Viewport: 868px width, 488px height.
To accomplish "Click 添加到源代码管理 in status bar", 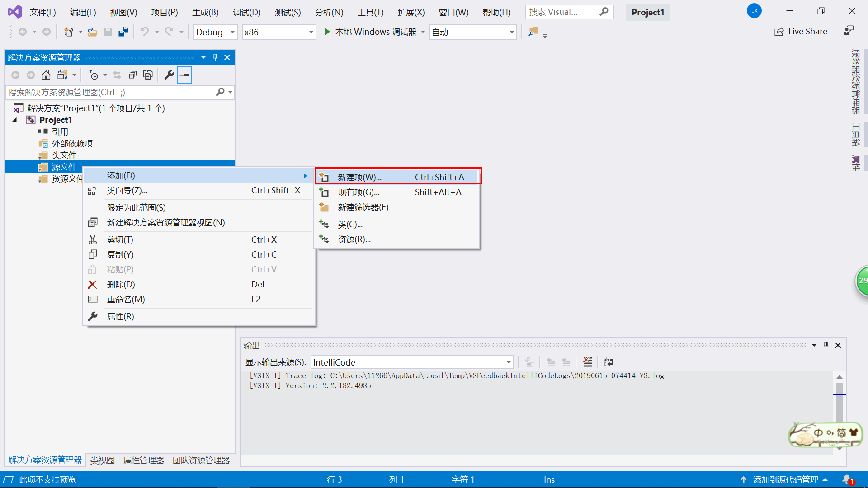I will click(785, 480).
